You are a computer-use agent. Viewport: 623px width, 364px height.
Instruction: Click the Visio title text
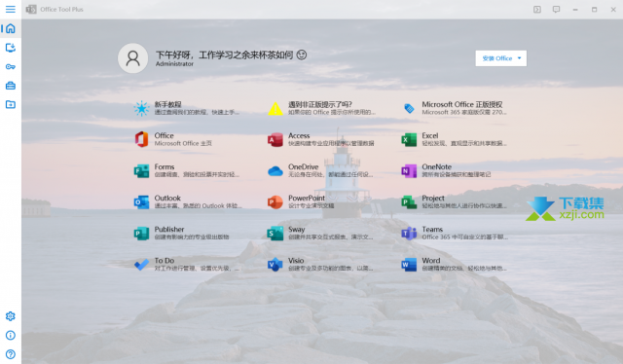[x=296, y=260]
